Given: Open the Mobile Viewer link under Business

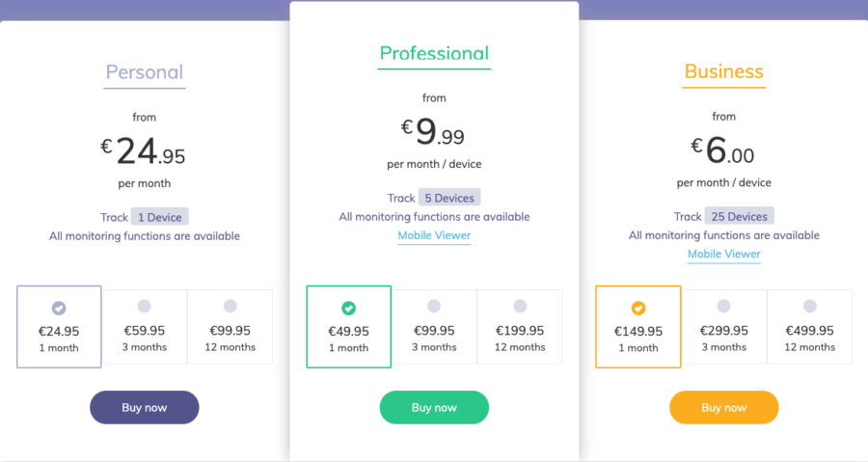Looking at the screenshot, I should [x=724, y=254].
